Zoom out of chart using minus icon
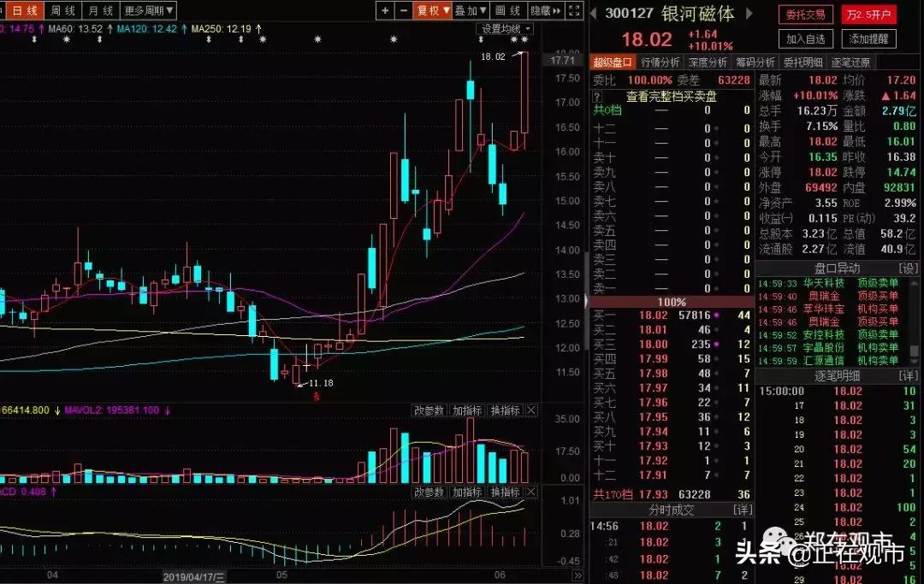Screen dimensions: 924x584 tap(402, 11)
